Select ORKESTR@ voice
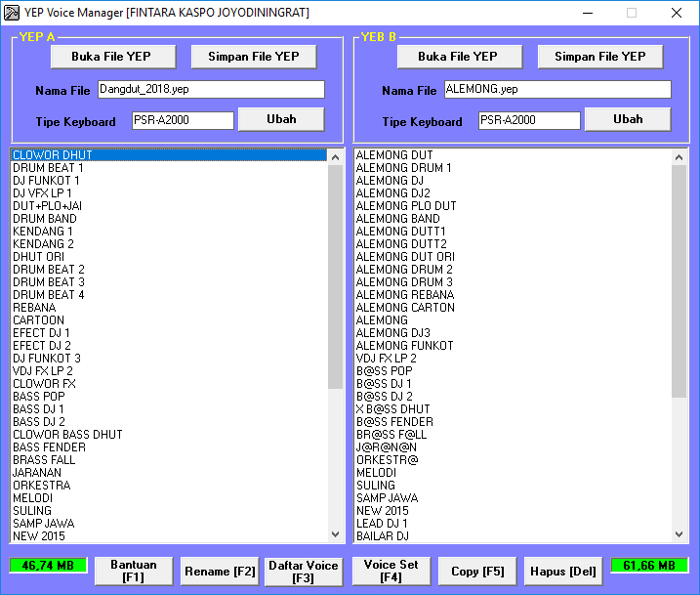Image resolution: width=700 pixels, height=595 pixels. coord(513,459)
